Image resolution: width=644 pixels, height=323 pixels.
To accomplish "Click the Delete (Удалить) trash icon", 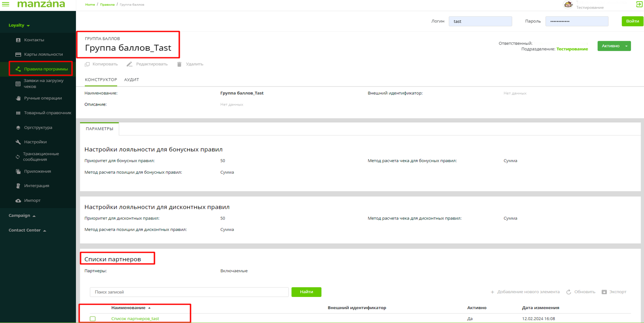I will tap(179, 64).
